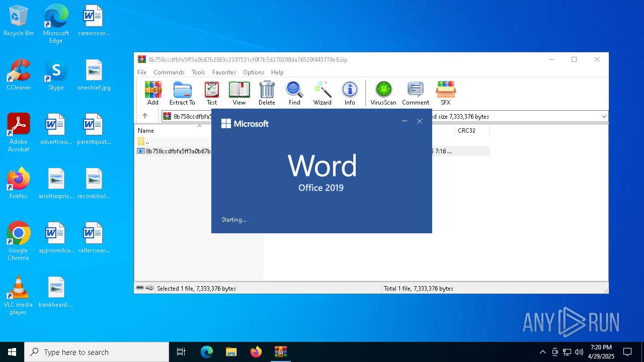
Task: Show hidden system tray icons
Action: [x=542, y=352]
